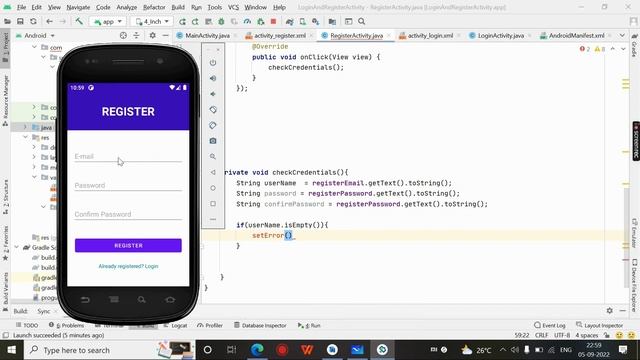Open the Navigate menu

(x=78, y=7)
